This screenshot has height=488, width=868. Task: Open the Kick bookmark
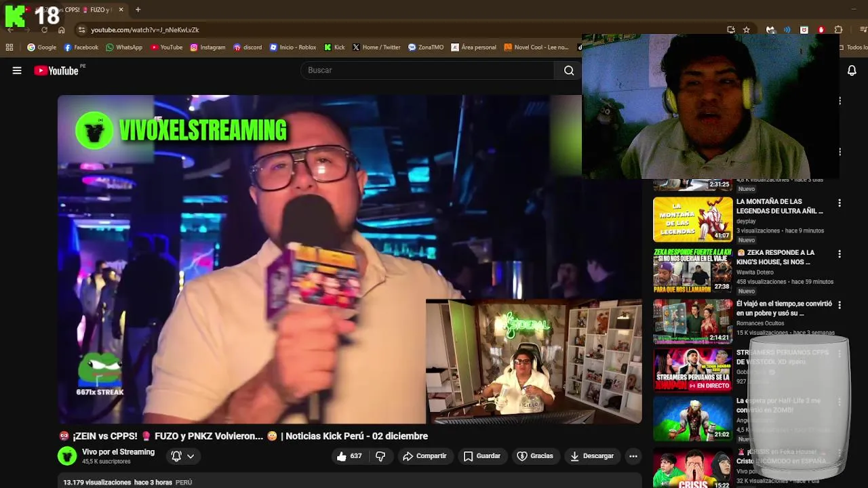(x=334, y=47)
